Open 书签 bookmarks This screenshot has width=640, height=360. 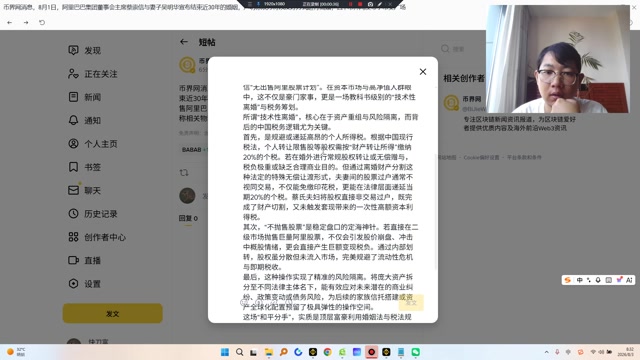click(84, 167)
